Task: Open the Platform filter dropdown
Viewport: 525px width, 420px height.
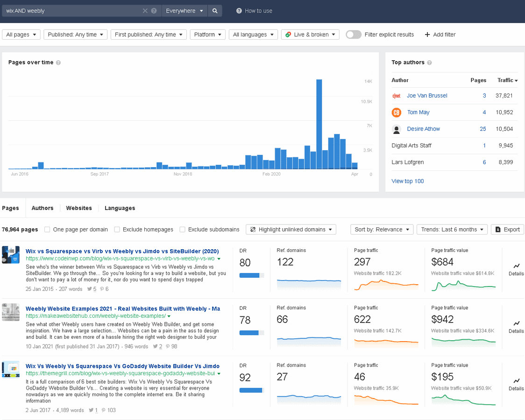Action: [x=207, y=35]
